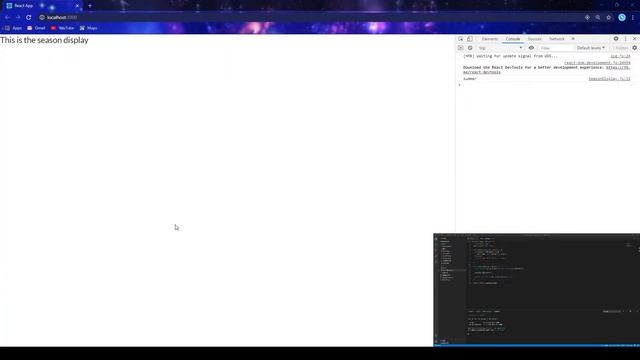Go back using the browser back arrow

(7, 18)
